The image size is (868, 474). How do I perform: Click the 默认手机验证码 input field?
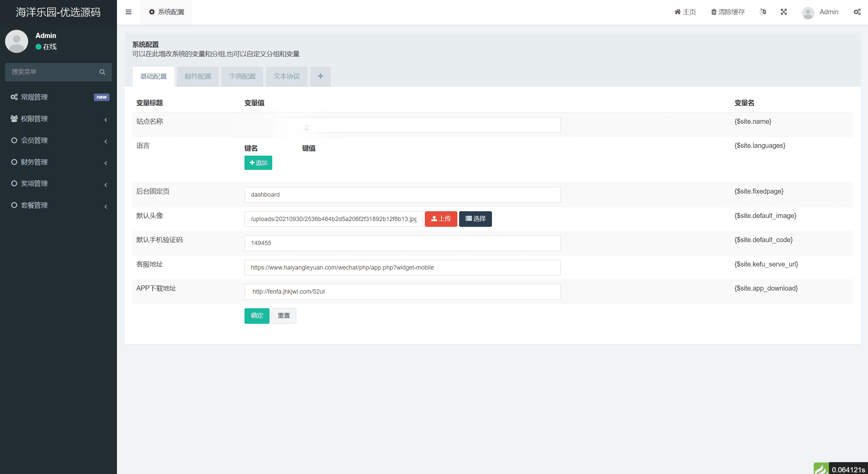click(x=402, y=243)
